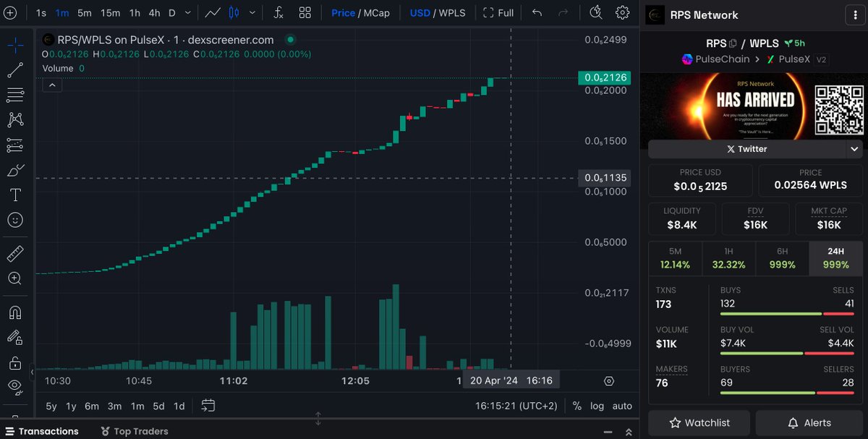Choose the 4h chart timeframe
This screenshot has height=439, width=868.
click(x=154, y=12)
